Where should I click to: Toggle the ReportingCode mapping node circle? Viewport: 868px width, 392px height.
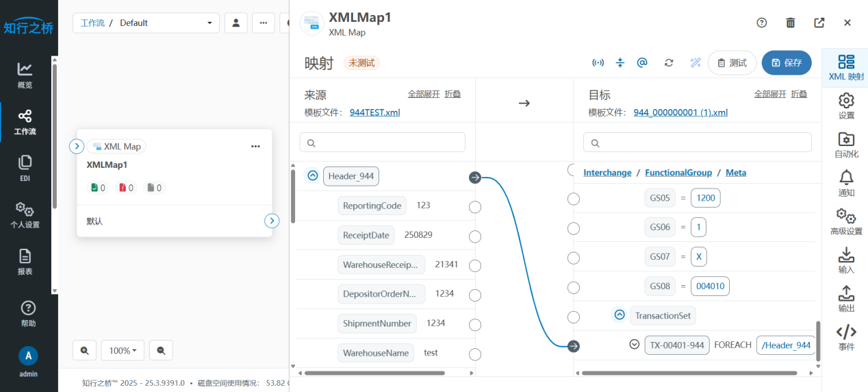[474, 207]
